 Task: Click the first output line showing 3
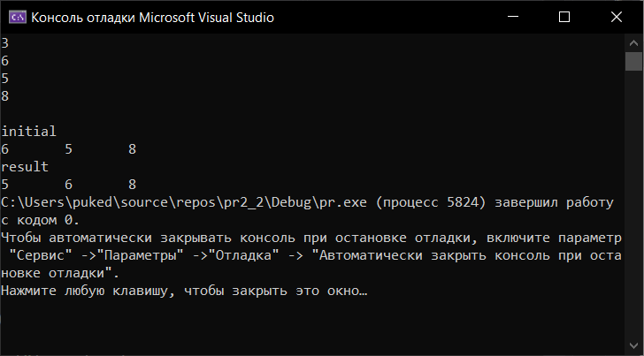(5, 43)
